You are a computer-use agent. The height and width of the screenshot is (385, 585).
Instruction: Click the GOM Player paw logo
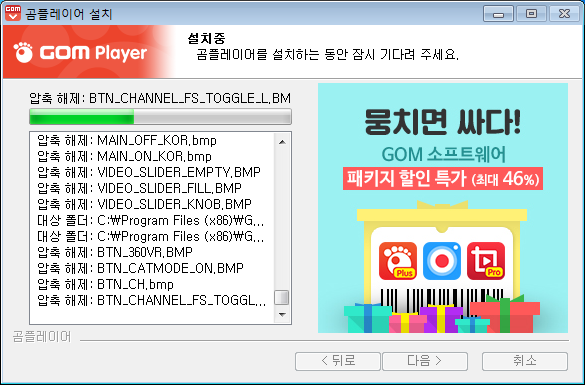[x=23, y=52]
